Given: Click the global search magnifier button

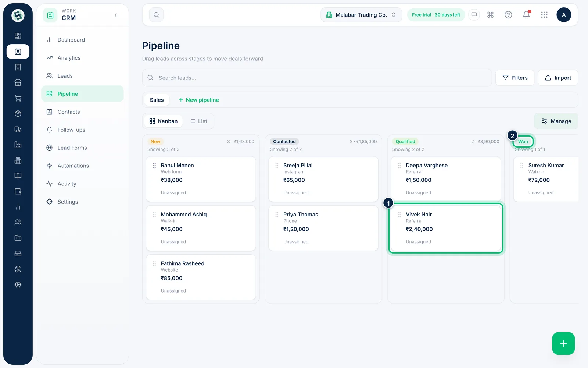Looking at the screenshot, I should 156,15.
